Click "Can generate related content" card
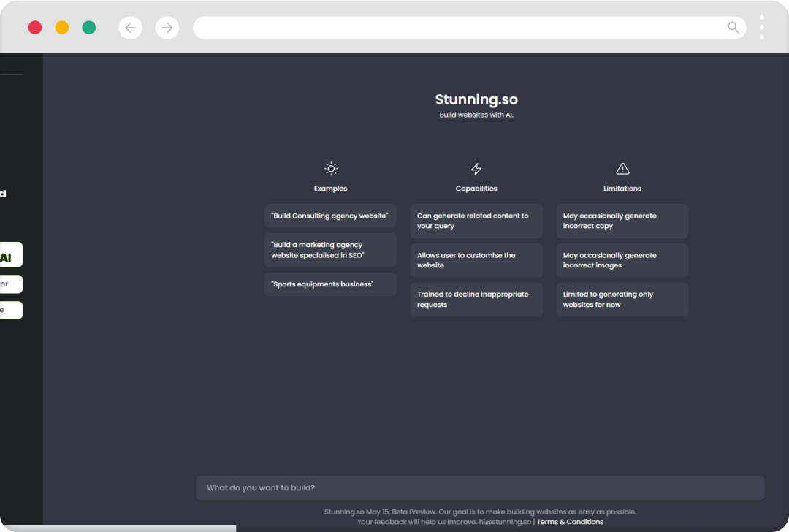The image size is (789, 532). pos(476,221)
